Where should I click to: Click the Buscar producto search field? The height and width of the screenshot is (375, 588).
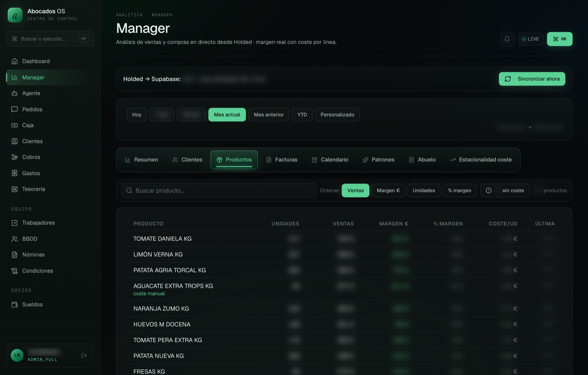click(219, 191)
